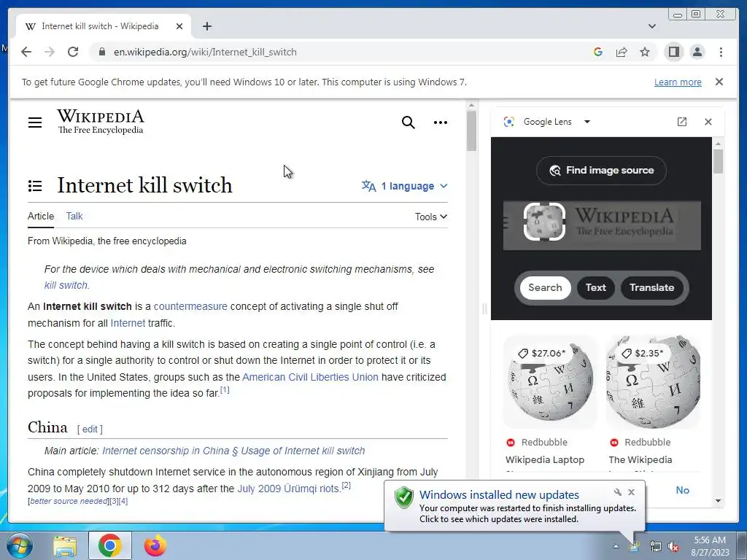Switch to the Talk tab
Viewport: 747px width, 560px height.
(x=74, y=216)
